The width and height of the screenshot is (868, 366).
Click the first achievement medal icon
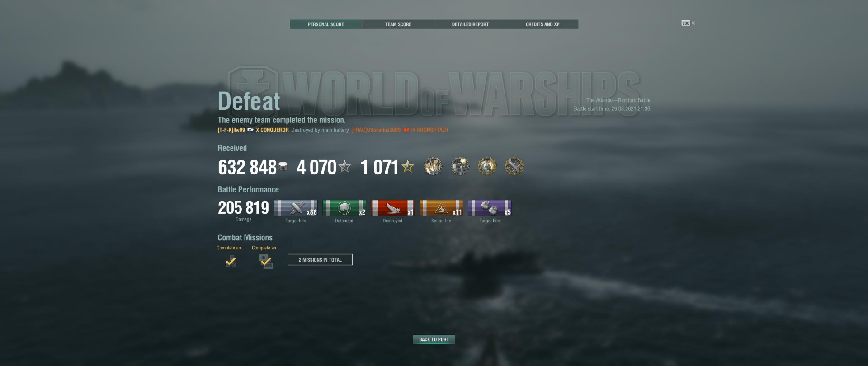(433, 166)
